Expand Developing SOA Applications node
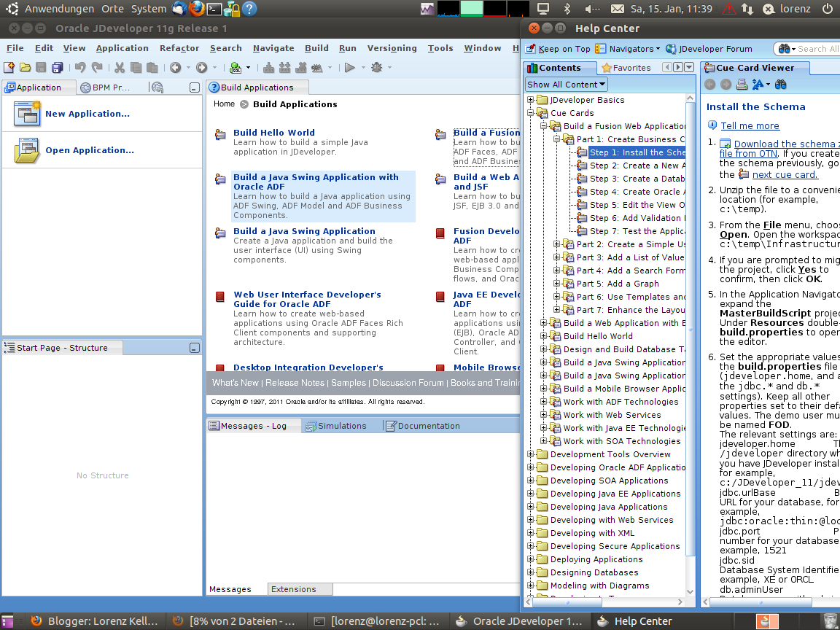Image resolution: width=840 pixels, height=630 pixels. click(530, 481)
